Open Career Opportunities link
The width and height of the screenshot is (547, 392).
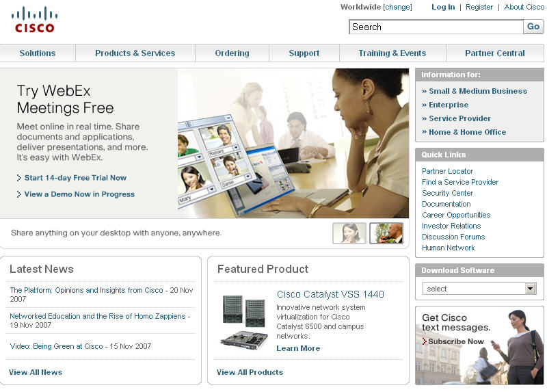point(456,215)
